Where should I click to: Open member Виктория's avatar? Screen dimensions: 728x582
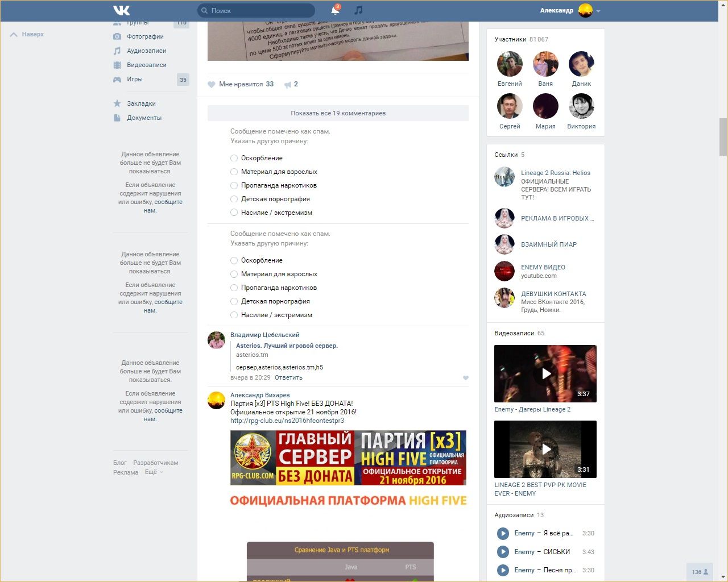[581, 106]
